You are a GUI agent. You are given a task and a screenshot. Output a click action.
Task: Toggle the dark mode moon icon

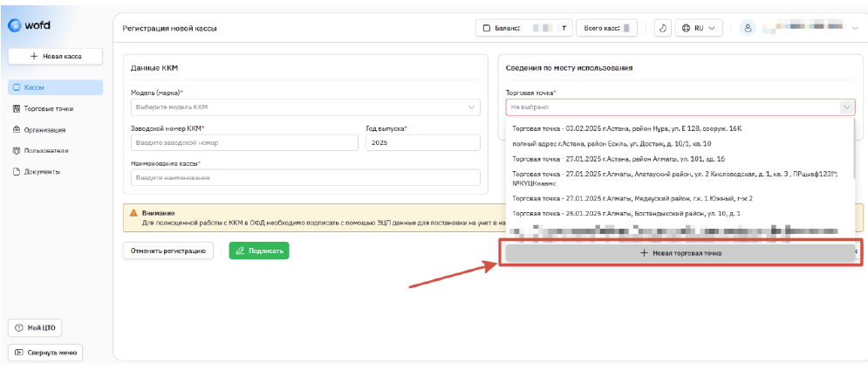[663, 28]
